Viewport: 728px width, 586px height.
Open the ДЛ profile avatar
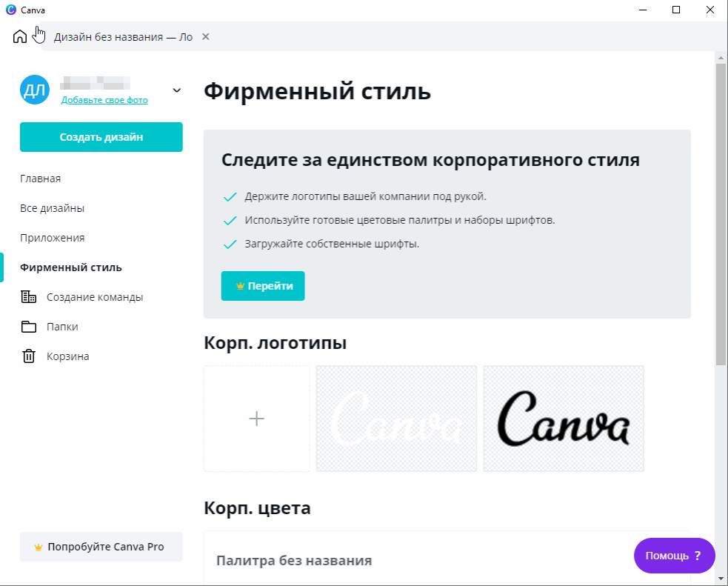[x=35, y=90]
